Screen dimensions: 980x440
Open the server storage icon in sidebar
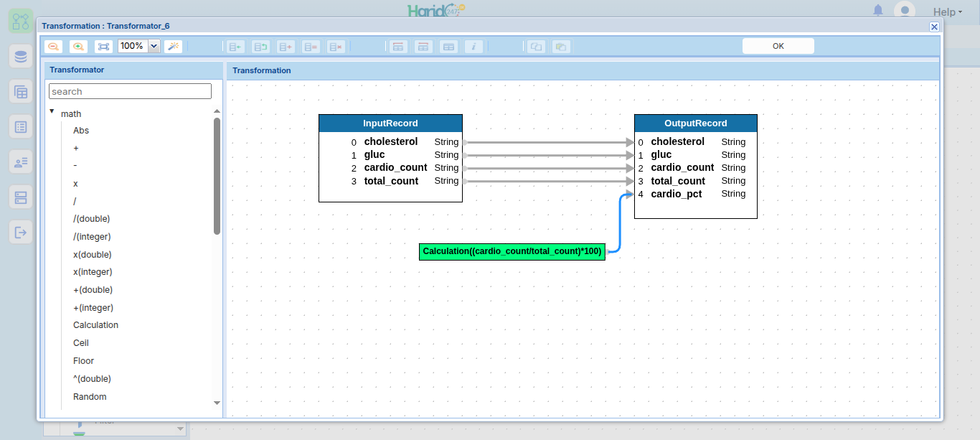click(x=21, y=197)
